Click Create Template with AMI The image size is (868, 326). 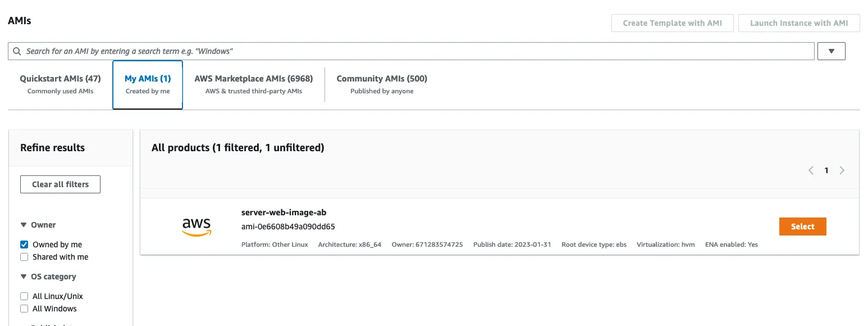(671, 23)
